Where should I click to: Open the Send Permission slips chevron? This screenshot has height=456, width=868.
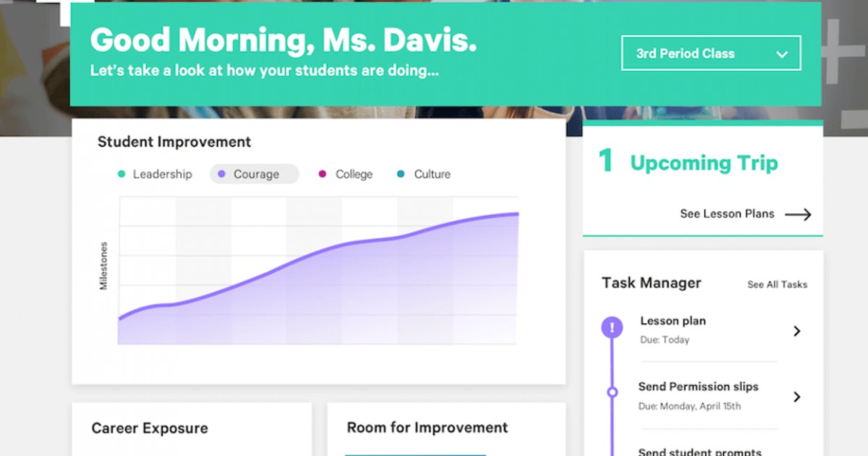click(797, 397)
